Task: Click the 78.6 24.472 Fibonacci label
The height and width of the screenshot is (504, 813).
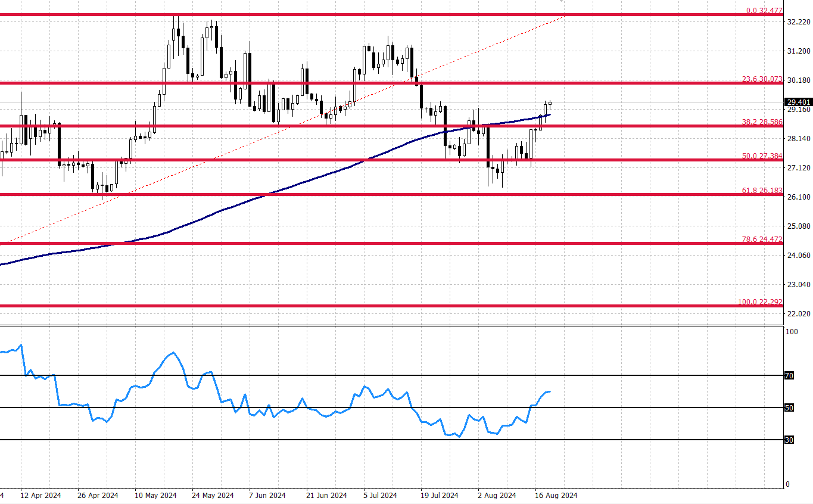Action: 762,239
